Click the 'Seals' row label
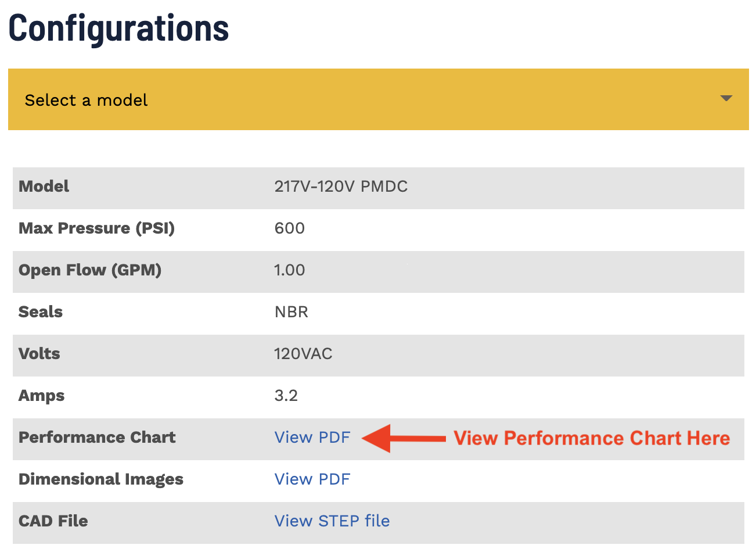 [x=40, y=311]
